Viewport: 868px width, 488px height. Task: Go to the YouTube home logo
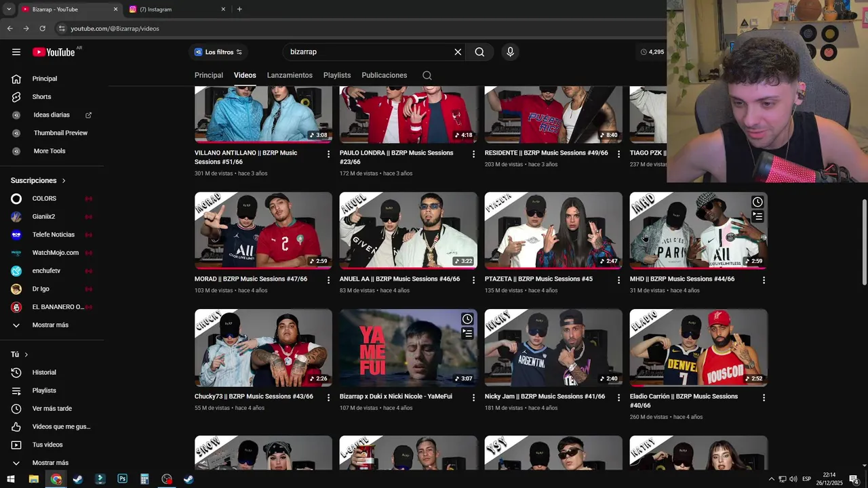click(x=54, y=52)
